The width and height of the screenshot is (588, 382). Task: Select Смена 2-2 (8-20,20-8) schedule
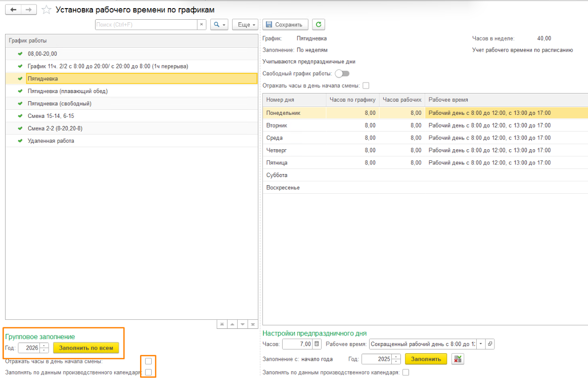coord(55,129)
